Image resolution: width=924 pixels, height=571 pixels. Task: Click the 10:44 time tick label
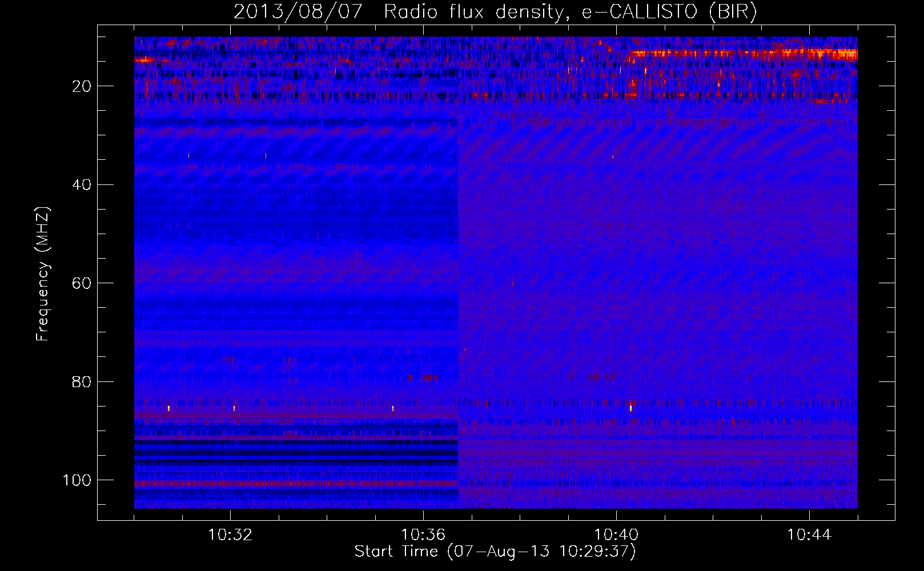[x=809, y=535]
